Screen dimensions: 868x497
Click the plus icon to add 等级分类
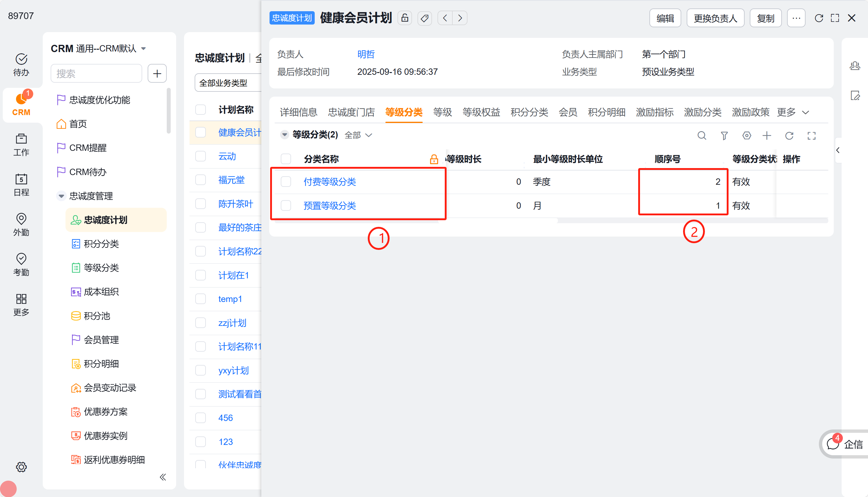coord(766,135)
